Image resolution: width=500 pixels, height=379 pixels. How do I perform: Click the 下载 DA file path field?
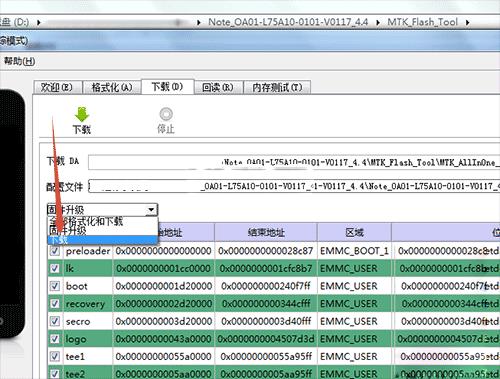(294, 162)
